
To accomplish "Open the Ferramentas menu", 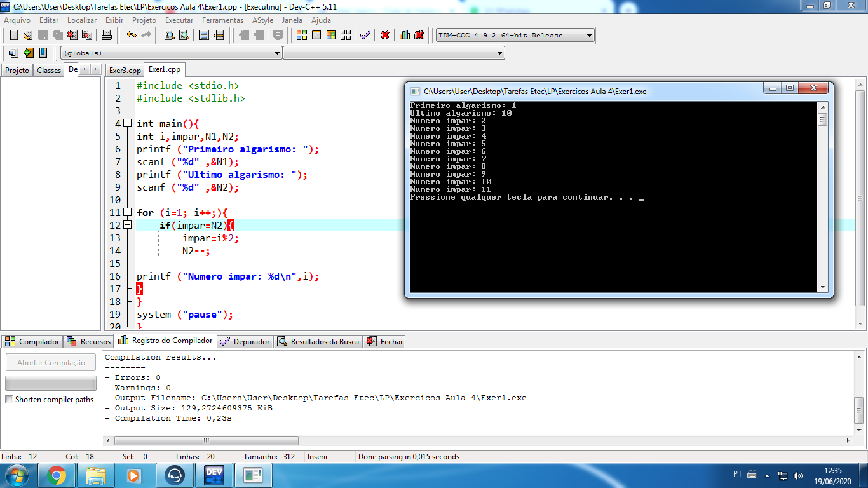I will (x=222, y=20).
